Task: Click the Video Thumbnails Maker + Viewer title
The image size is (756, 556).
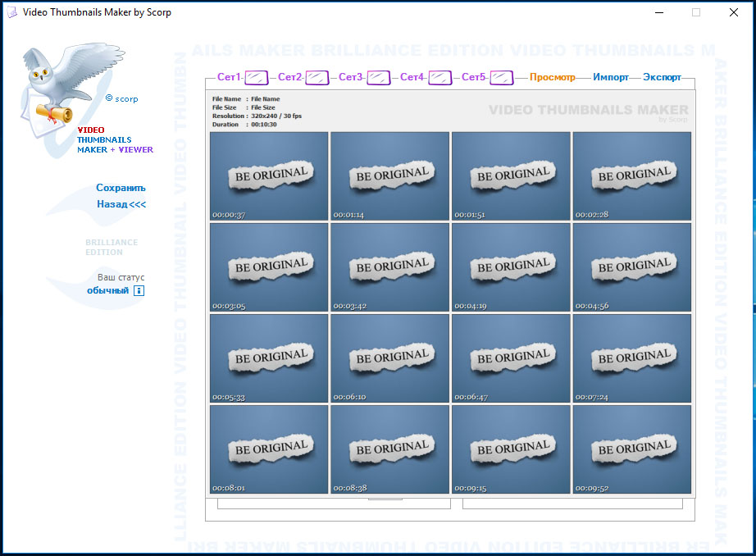Action: pos(115,140)
